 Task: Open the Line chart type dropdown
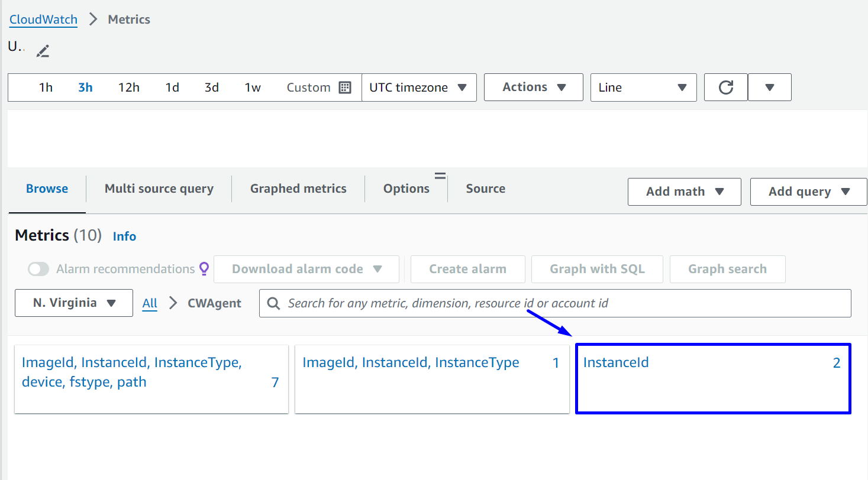pyautogui.click(x=643, y=87)
